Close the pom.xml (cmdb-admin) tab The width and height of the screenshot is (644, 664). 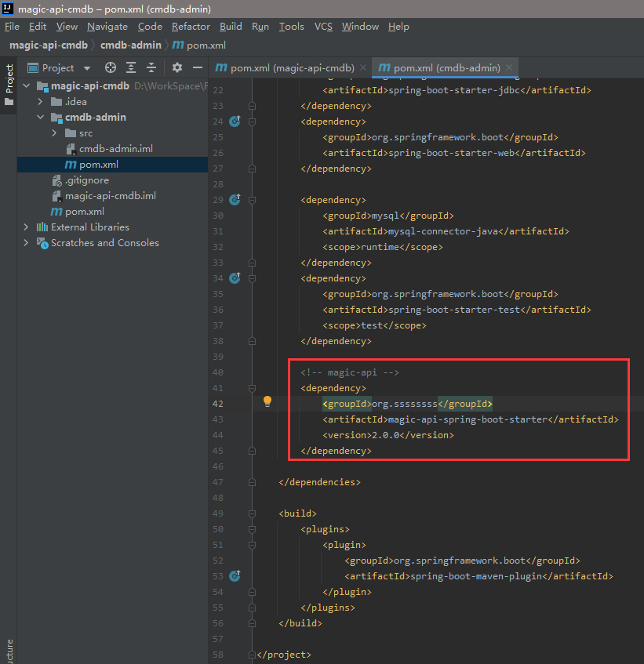click(x=509, y=67)
